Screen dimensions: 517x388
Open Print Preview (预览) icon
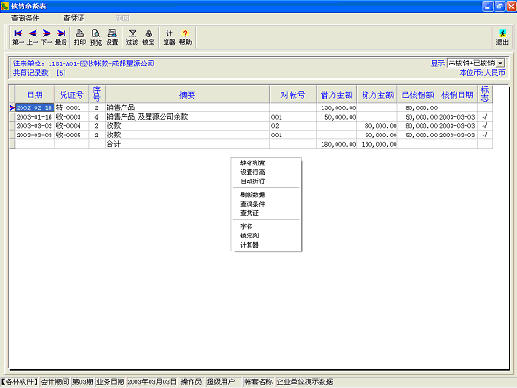point(96,37)
